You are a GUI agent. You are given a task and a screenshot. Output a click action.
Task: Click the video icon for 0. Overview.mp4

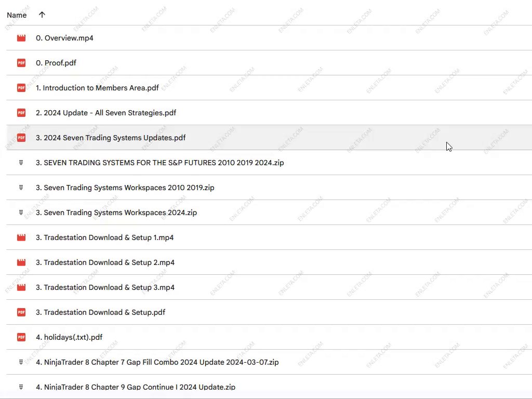click(21, 38)
